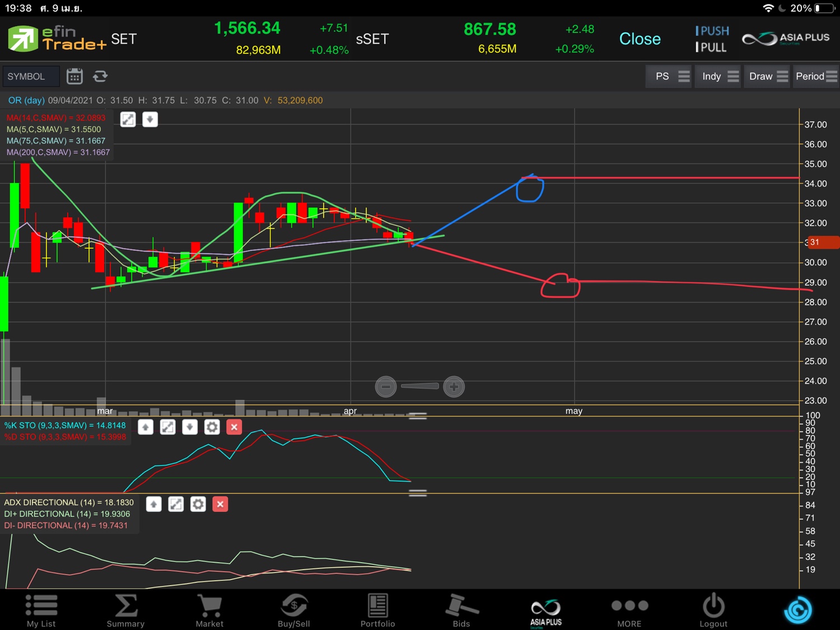Click the MA(75,C,SMAV) legend entry

(x=56, y=141)
